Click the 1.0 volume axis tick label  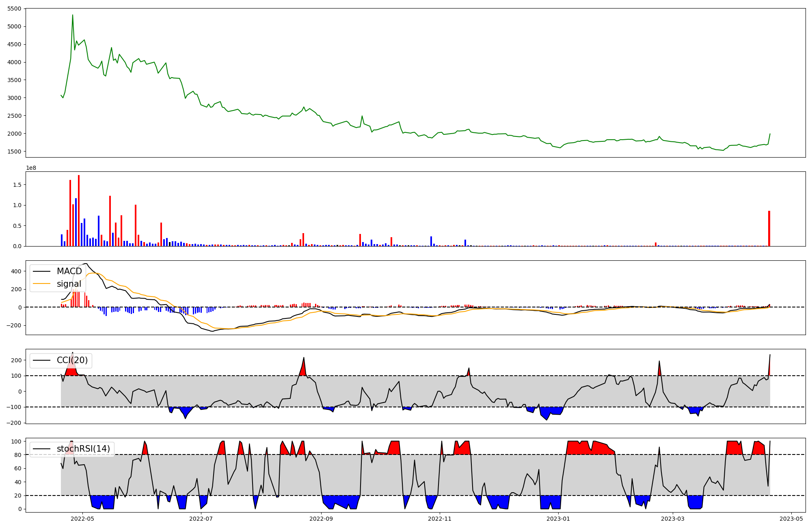pyautogui.click(x=17, y=206)
